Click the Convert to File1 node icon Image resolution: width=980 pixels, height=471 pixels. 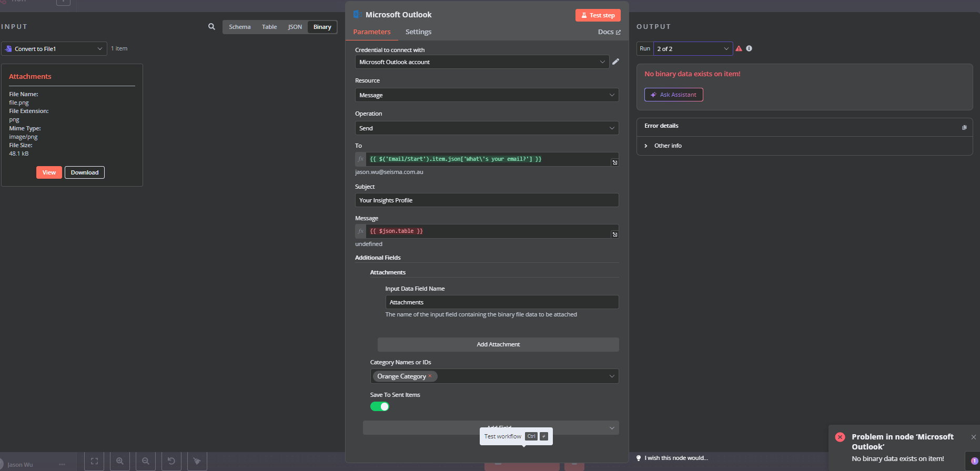[8, 48]
